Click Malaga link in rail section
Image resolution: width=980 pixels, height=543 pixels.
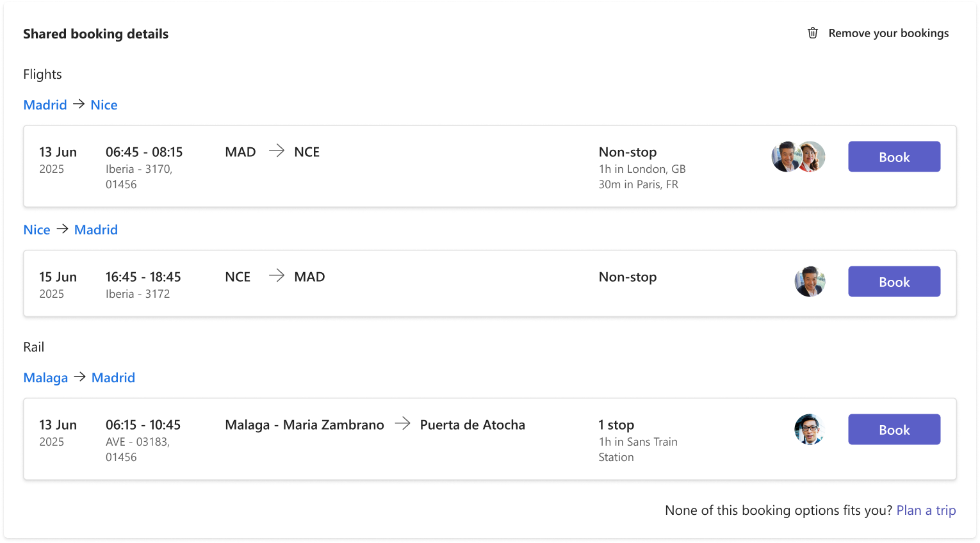pos(45,378)
